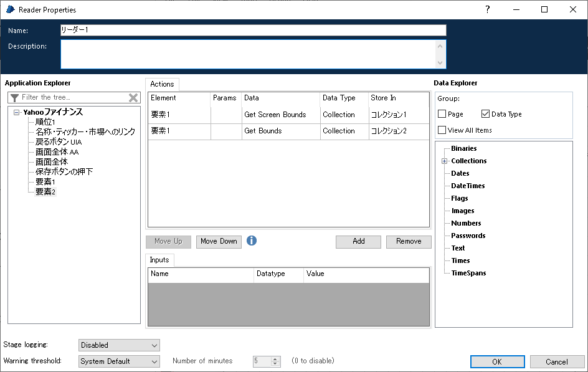Clear the tree filter with the X icon

click(x=133, y=98)
